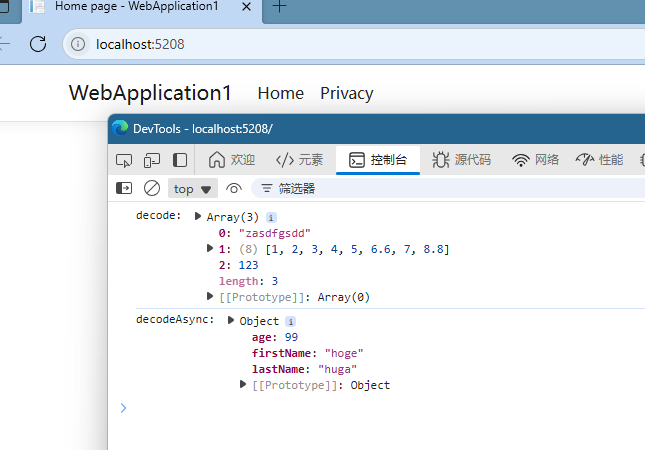Open the 'top' JavaScript context dropdown
The width and height of the screenshot is (645, 450).
(193, 188)
